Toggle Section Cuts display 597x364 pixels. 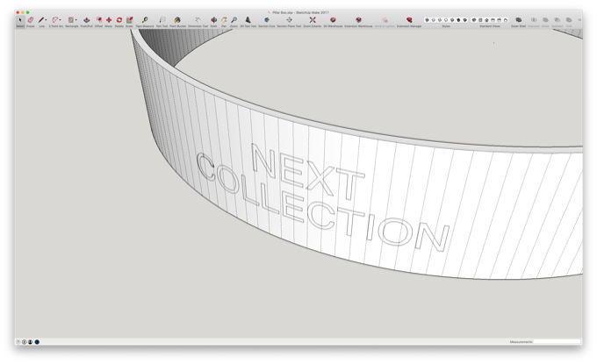click(267, 20)
